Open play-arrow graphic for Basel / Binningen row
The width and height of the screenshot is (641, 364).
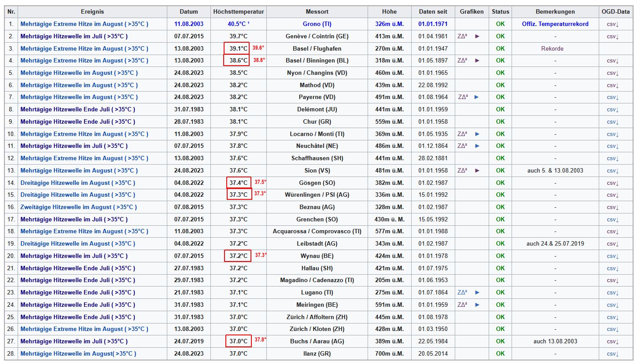pyautogui.click(x=477, y=60)
